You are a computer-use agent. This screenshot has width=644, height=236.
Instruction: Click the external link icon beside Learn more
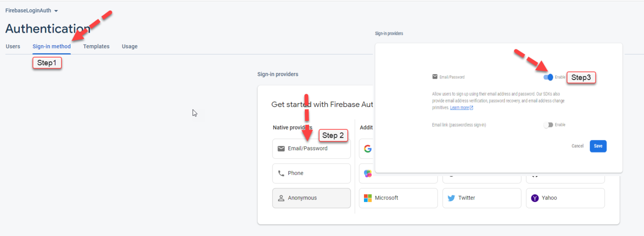tap(471, 108)
